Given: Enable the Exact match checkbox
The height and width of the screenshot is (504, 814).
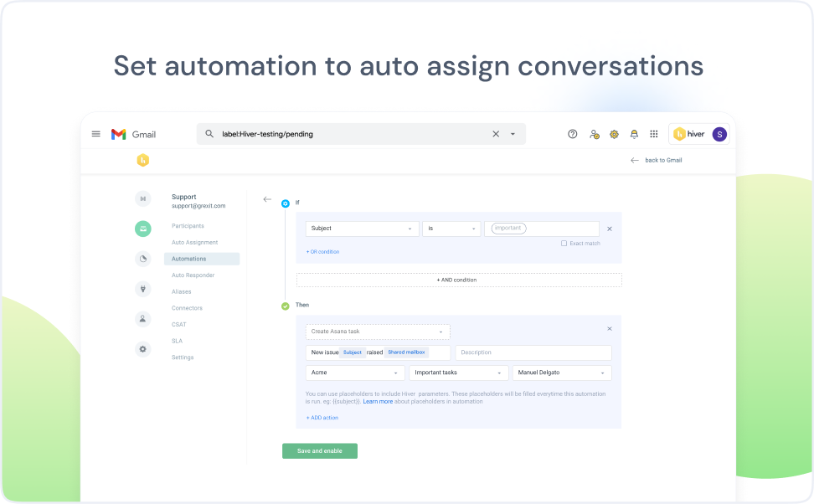Looking at the screenshot, I should (564, 243).
